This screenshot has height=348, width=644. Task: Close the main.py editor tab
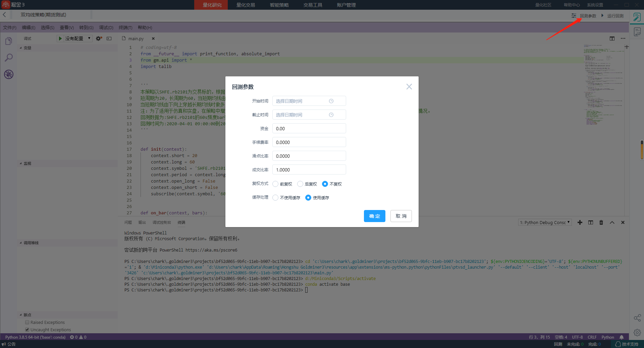[153, 39]
